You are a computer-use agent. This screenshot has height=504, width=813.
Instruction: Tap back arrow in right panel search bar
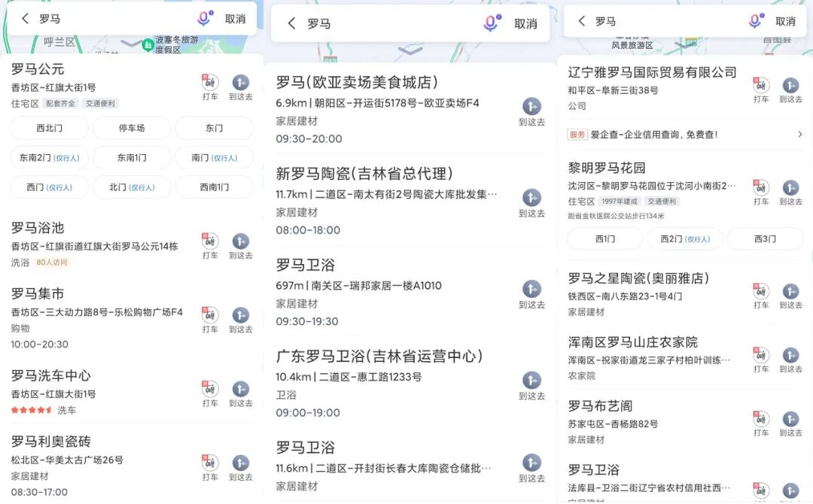tap(582, 21)
